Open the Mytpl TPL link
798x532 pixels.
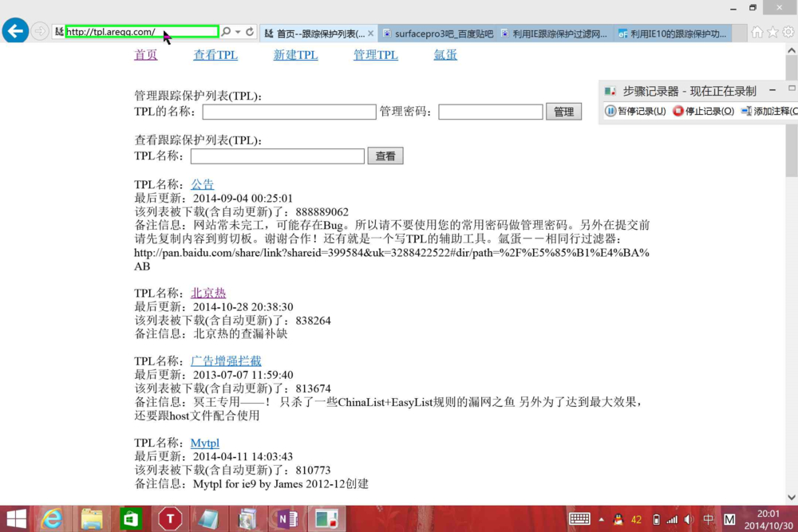(204, 443)
